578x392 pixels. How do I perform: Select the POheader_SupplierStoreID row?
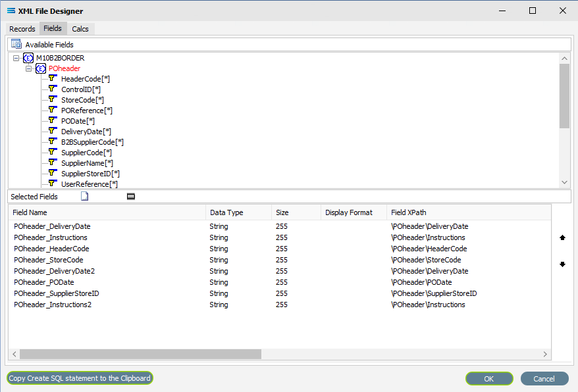tap(280, 293)
